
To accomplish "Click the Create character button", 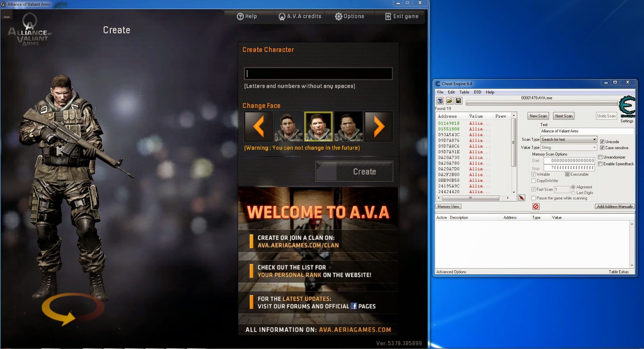I will pyautogui.click(x=354, y=171).
